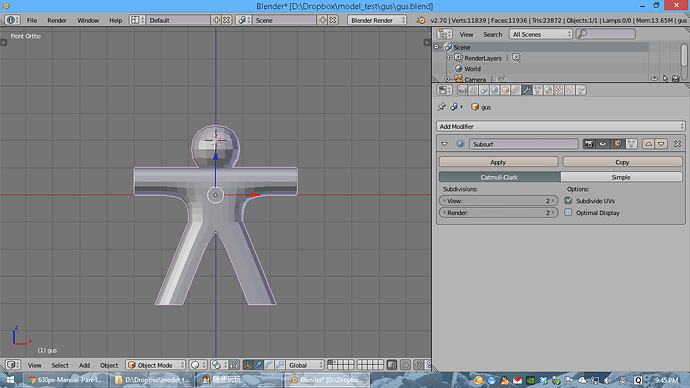This screenshot has height=388, width=690.
Task: Click the Apply modifier button
Action: [499, 162]
